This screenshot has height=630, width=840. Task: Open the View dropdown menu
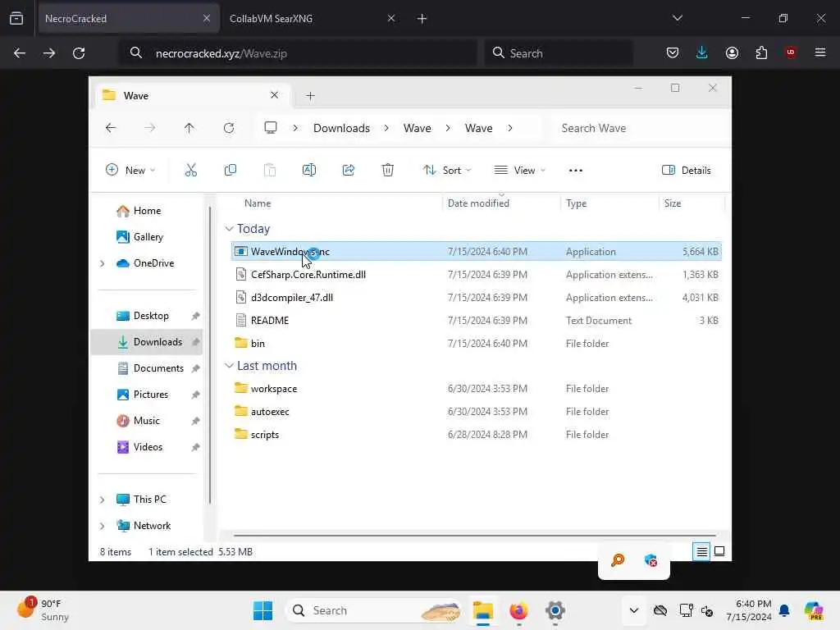coord(519,171)
